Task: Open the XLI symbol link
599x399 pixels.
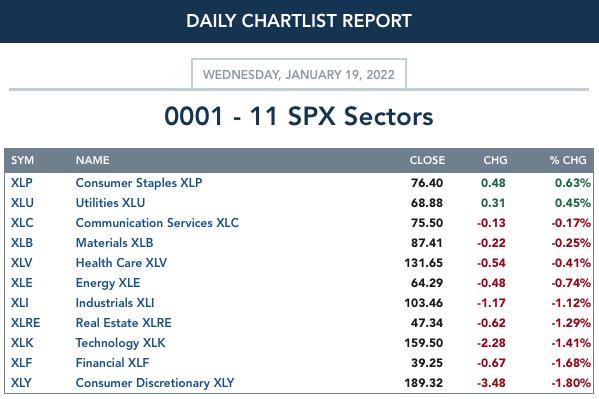Action: (x=19, y=303)
